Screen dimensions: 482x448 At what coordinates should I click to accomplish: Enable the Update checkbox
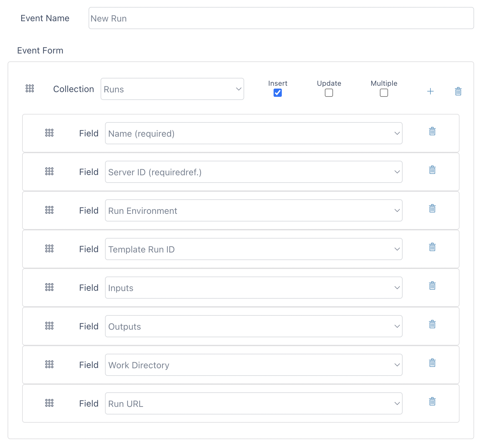[x=329, y=93]
